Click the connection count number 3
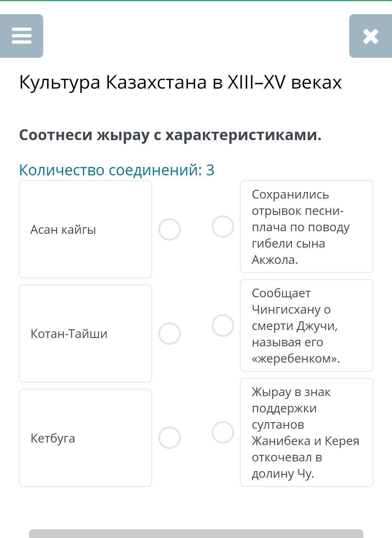This screenshot has width=392, height=538. point(210,170)
